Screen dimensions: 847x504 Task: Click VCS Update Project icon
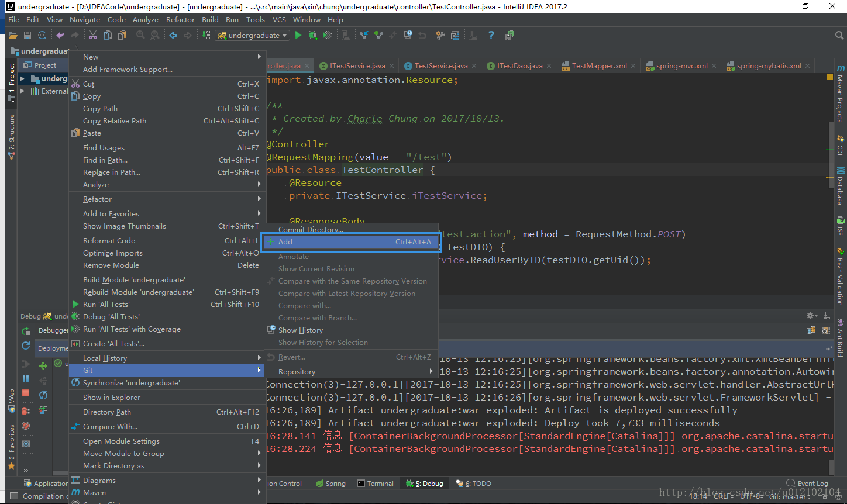[364, 36]
